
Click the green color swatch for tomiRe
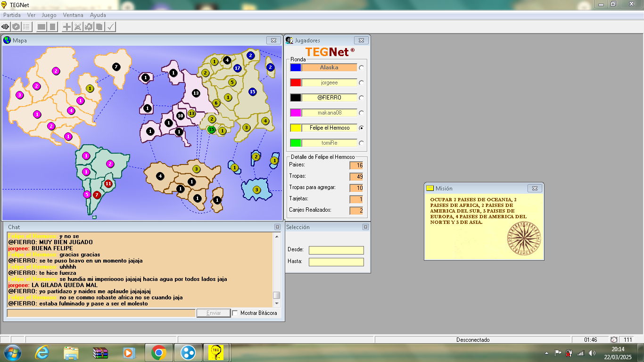pos(296,143)
